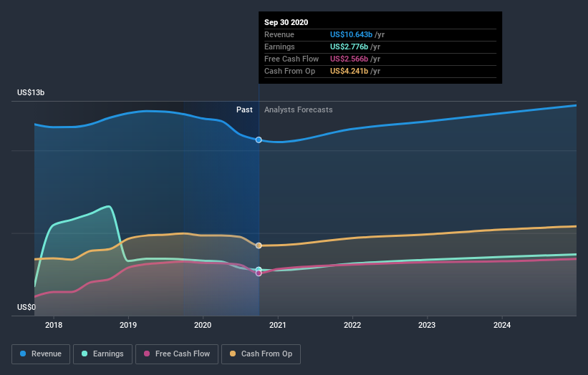Click the US$10.643b revenue value
The width and height of the screenshot is (588, 375).
point(351,34)
